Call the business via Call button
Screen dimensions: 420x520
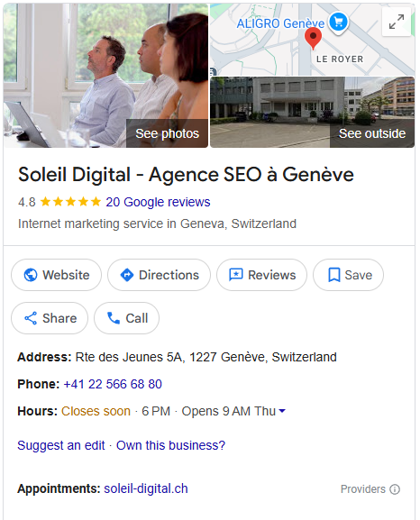(126, 318)
